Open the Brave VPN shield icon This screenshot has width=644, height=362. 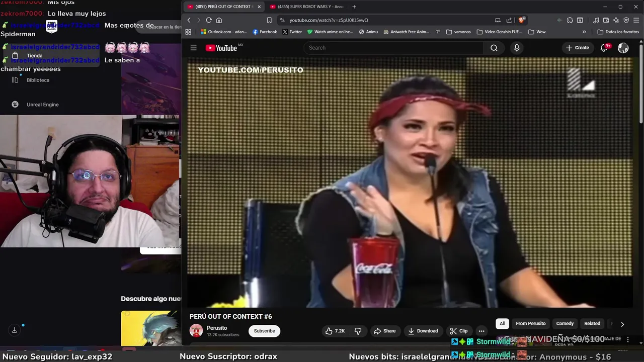click(x=626, y=20)
